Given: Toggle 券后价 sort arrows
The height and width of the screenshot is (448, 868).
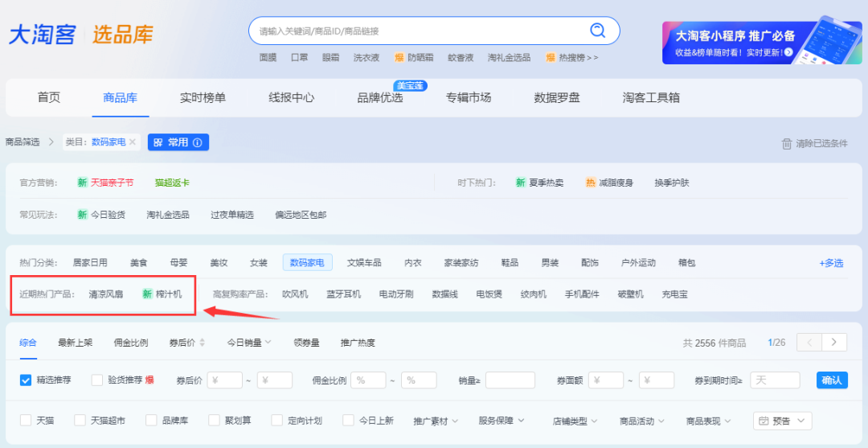Looking at the screenshot, I should click(202, 343).
